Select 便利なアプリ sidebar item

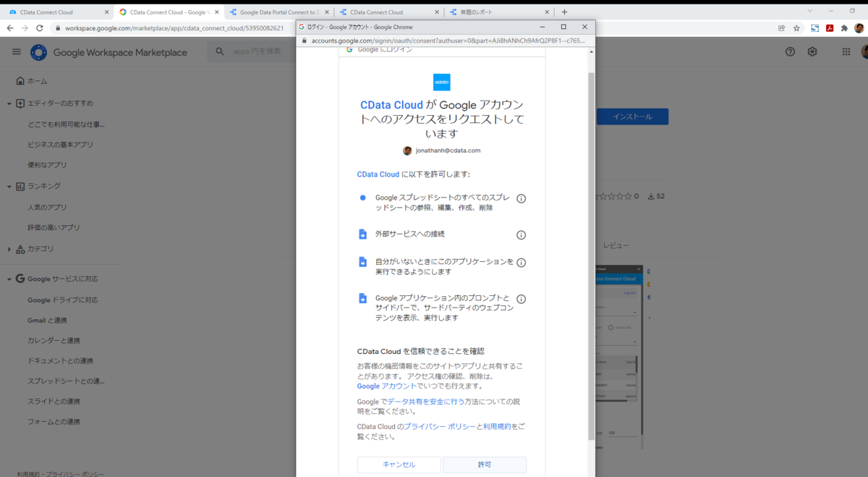pos(47,164)
